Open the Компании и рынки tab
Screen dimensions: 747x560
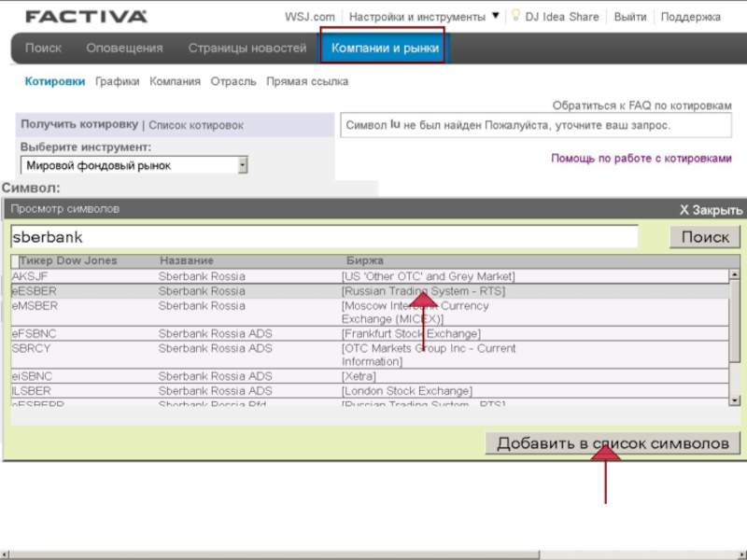point(385,48)
